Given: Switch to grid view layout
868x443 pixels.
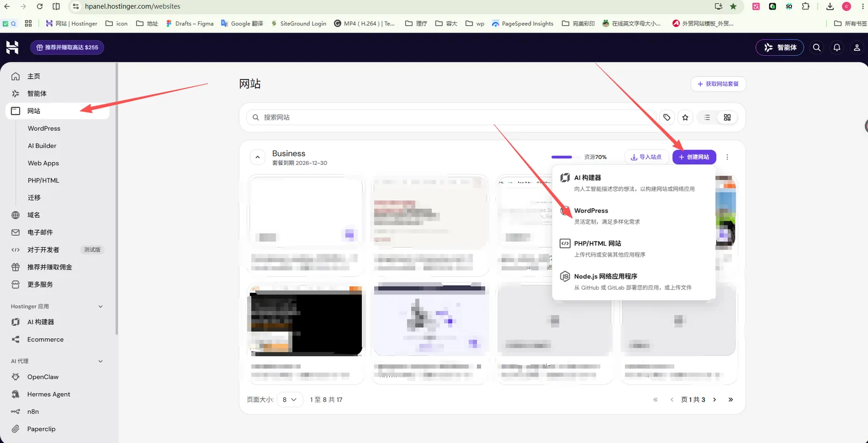Looking at the screenshot, I should click(727, 117).
